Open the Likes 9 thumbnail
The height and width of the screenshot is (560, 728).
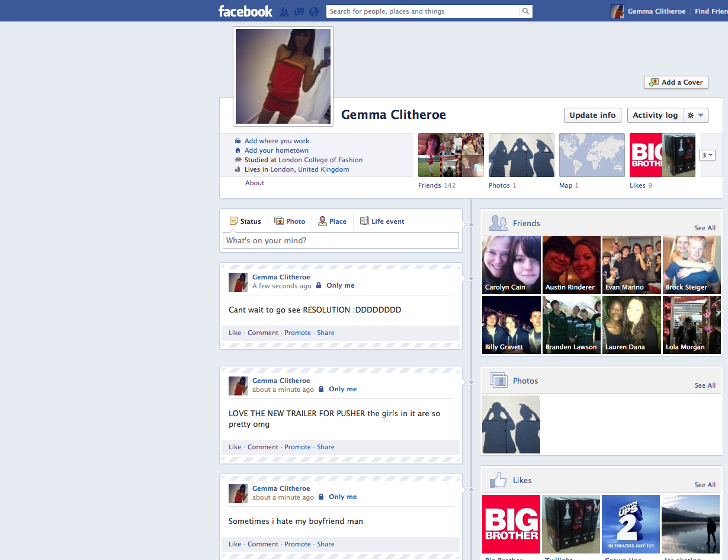click(662, 155)
